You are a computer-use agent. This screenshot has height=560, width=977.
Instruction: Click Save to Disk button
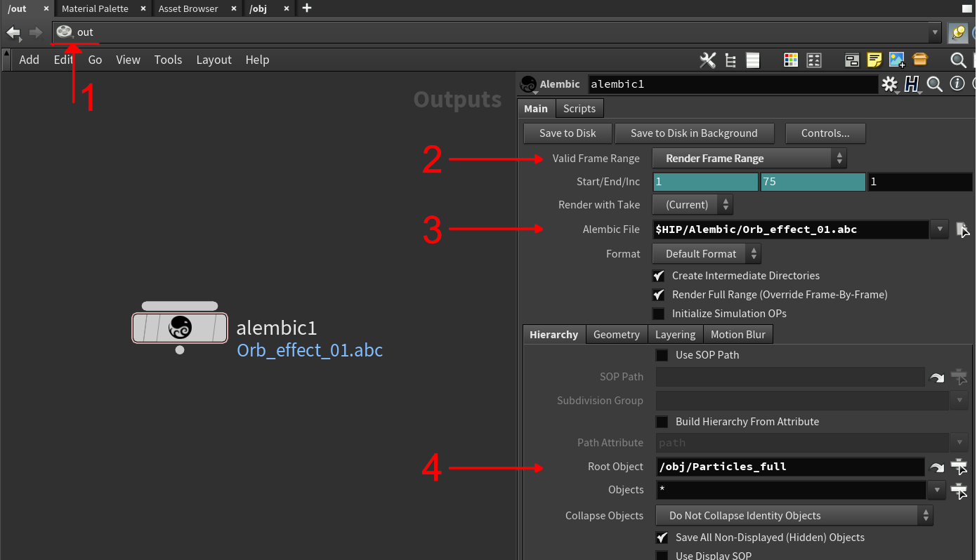(x=568, y=133)
